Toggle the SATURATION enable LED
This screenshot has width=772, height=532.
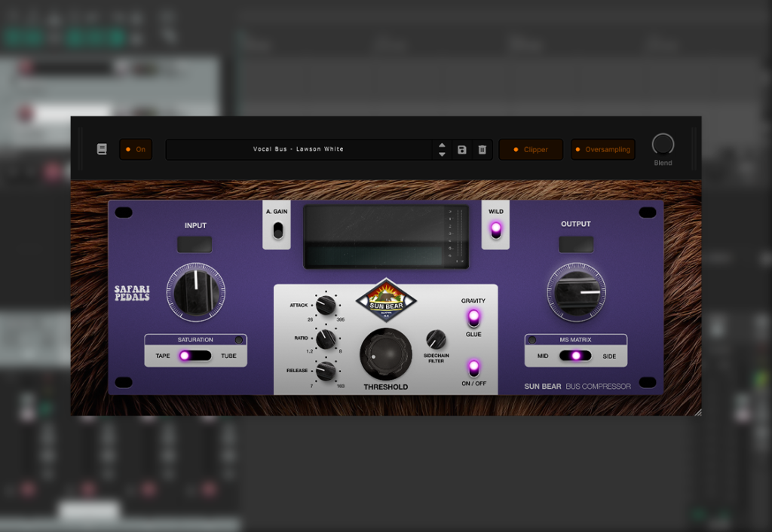(x=239, y=340)
